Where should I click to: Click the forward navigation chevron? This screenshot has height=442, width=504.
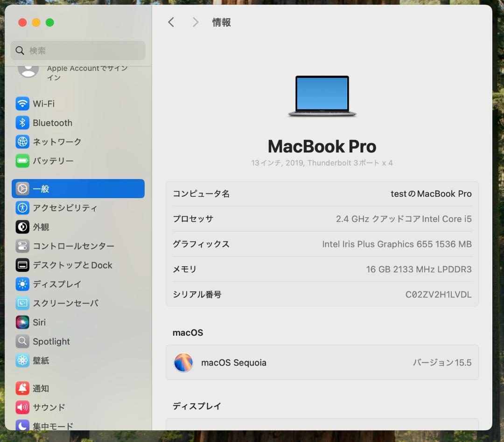195,22
